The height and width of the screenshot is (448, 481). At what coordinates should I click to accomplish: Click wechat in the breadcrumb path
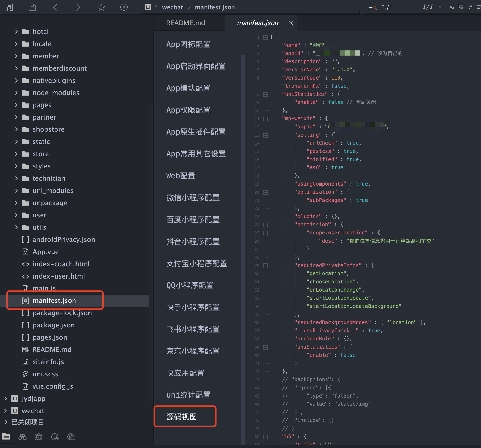(172, 7)
